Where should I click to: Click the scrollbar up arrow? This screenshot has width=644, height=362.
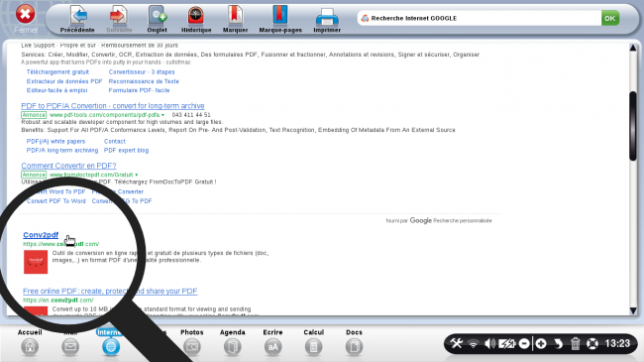pos(633,48)
